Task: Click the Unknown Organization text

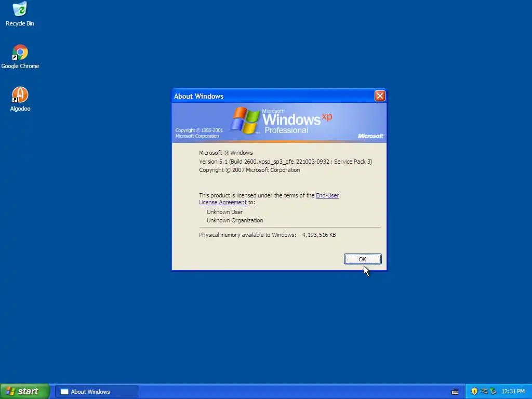Action: 235,220
